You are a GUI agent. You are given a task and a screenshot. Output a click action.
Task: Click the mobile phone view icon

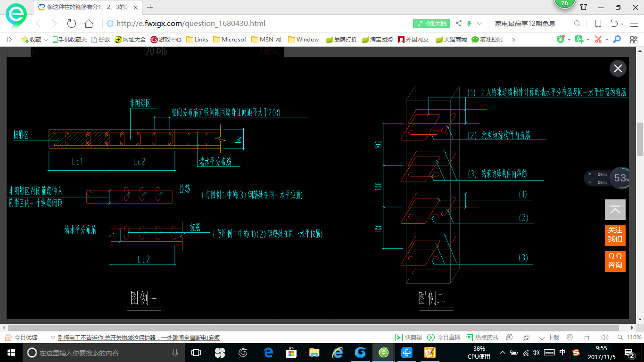click(598, 24)
